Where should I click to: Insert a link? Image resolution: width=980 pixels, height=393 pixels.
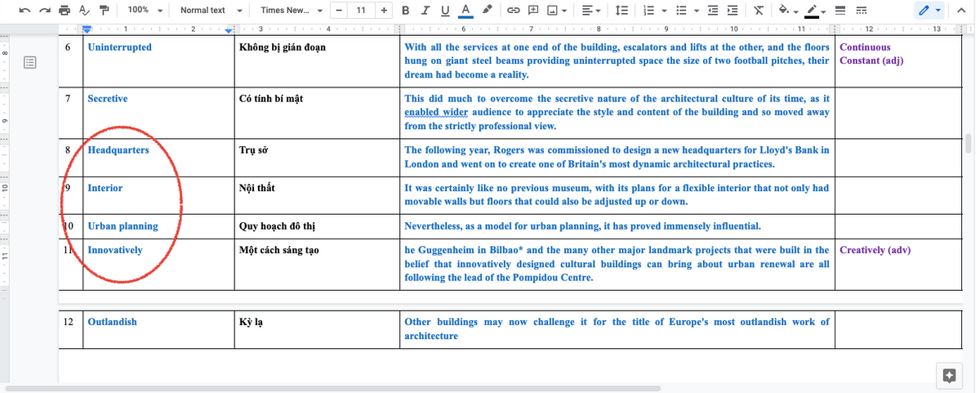click(x=513, y=11)
